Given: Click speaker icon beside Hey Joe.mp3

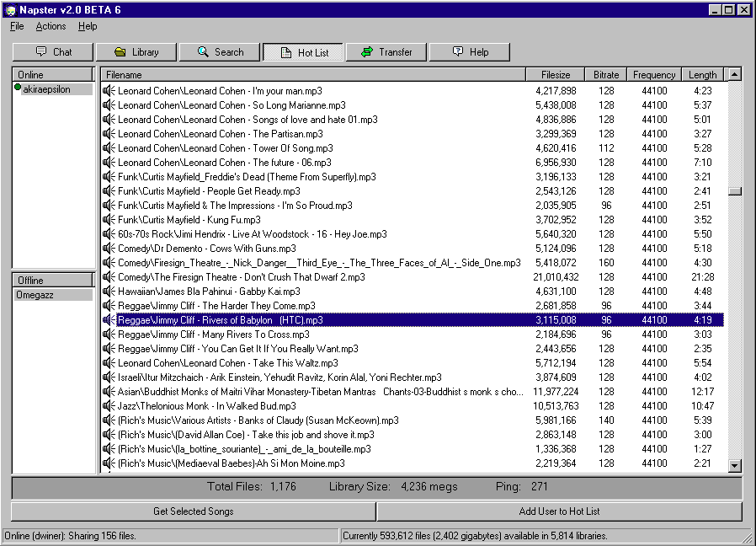Looking at the screenshot, I should [x=109, y=234].
